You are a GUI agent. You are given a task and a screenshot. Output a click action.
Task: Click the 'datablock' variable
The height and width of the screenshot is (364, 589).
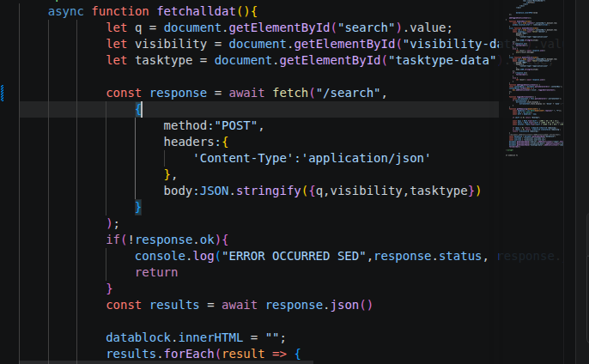click(x=138, y=337)
